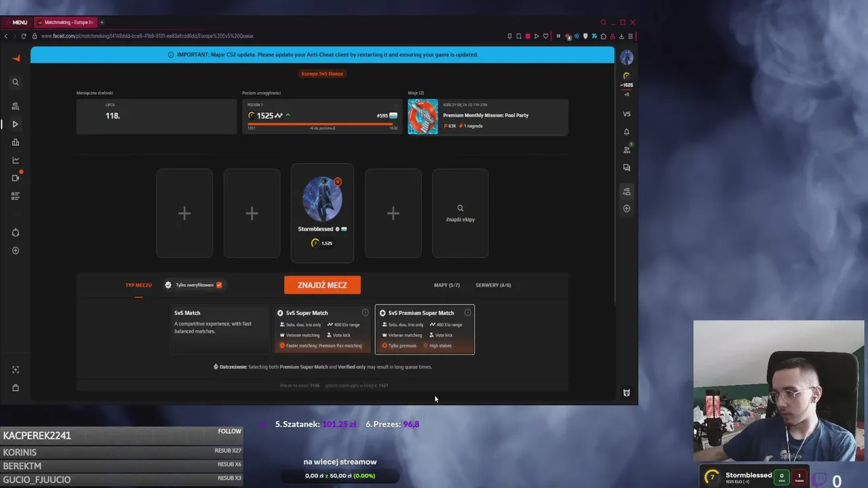Add player in empty slot right of Stormblessed
This screenshot has width=868, height=488.
pos(393,213)
